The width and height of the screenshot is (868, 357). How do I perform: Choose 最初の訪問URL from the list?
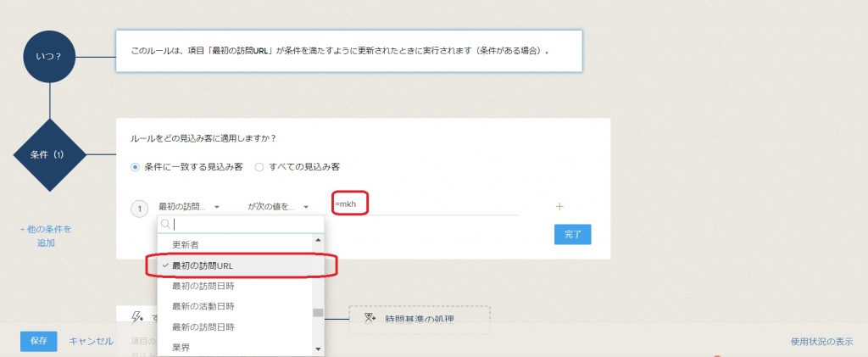pyautogui.click(x=236, y=265)
